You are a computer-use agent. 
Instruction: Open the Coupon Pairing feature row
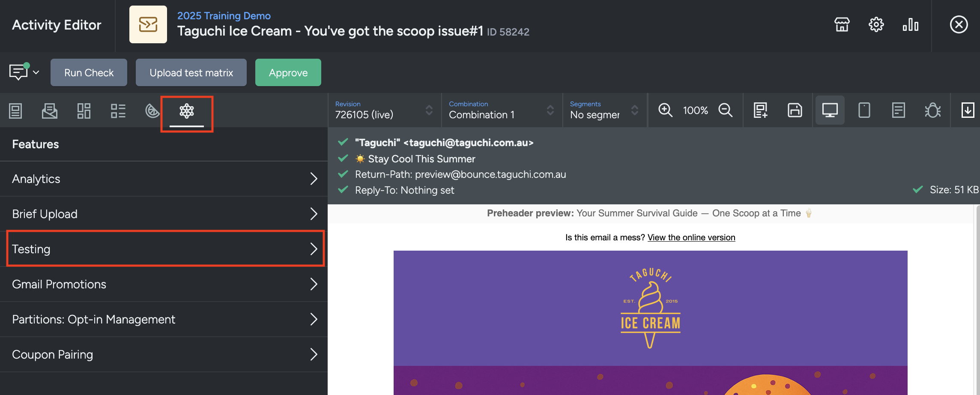[x=164, y=355]
